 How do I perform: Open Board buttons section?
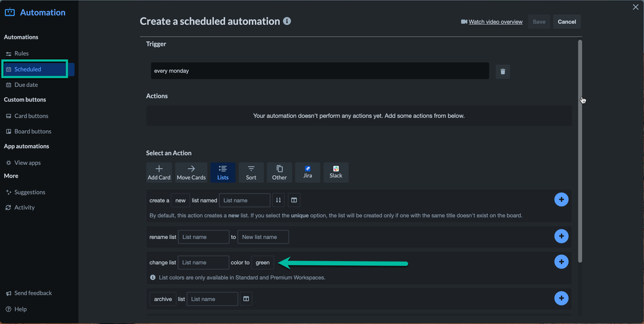[28, 131]
